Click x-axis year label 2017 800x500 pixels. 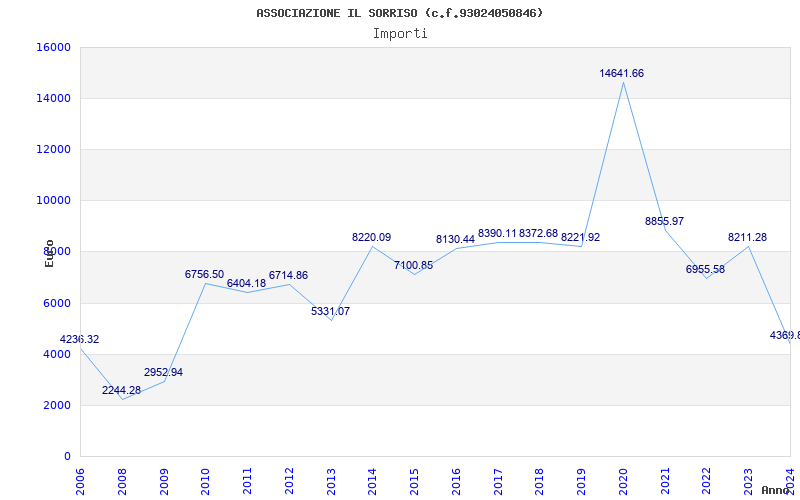(x=498, y=482)
